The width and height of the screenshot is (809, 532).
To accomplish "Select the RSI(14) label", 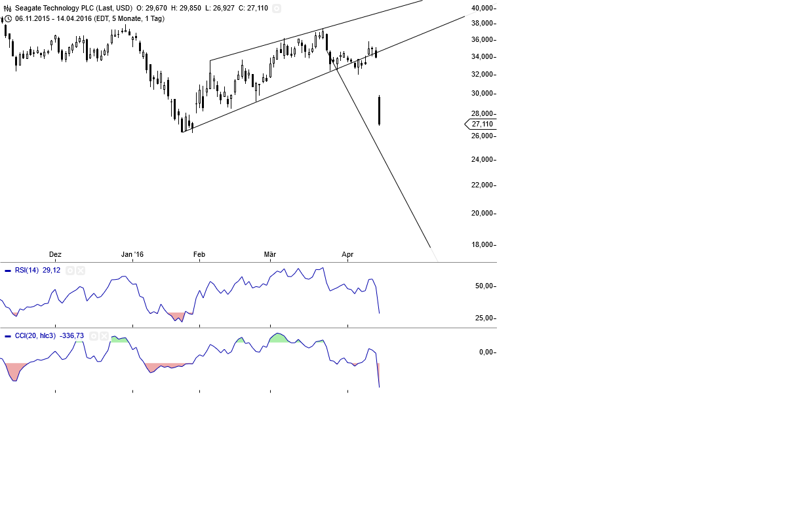I will pos(27,270).
